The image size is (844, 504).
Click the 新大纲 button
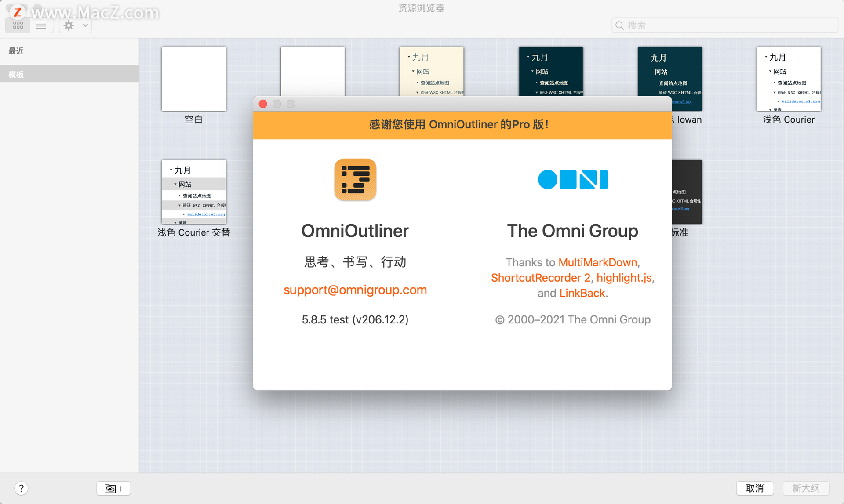pos(806,488)
